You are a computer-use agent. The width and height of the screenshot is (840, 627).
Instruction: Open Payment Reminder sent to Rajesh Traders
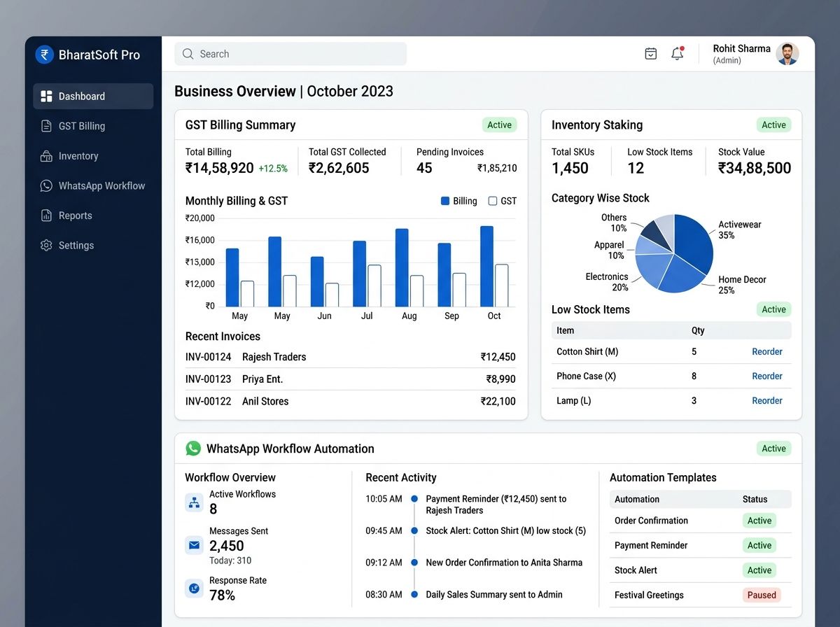tap(496, 505)
